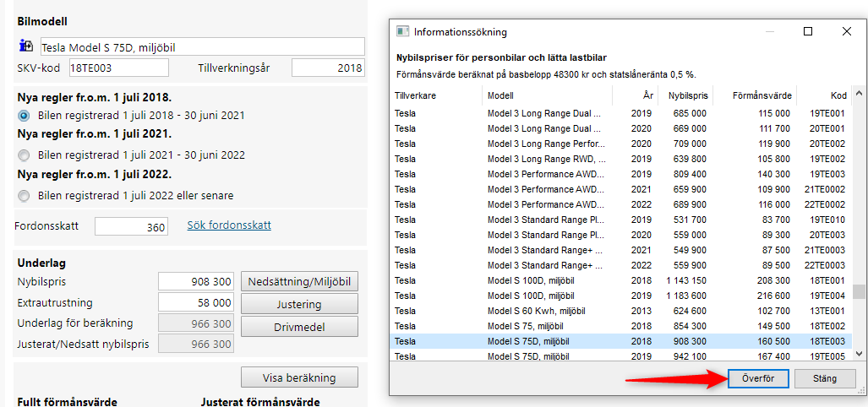Viewport: 868px width, 407px height.
Task: Select row with code 21TE0002
Action: [622, 189]
